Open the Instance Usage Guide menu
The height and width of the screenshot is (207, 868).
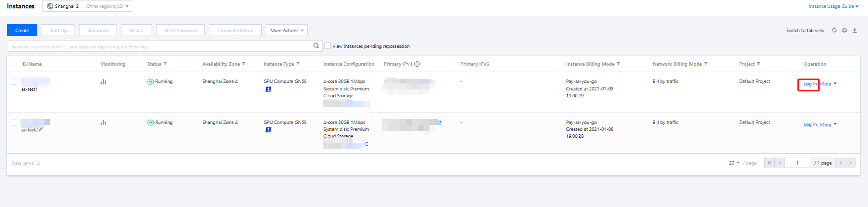pyautogui.click(x=833, y=6)
